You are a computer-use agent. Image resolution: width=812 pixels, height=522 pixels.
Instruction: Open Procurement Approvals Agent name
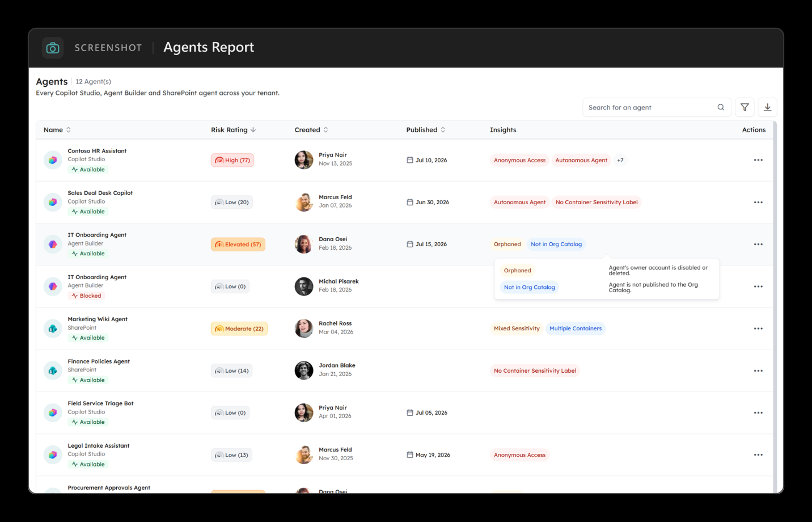click(x=109, y=487)
